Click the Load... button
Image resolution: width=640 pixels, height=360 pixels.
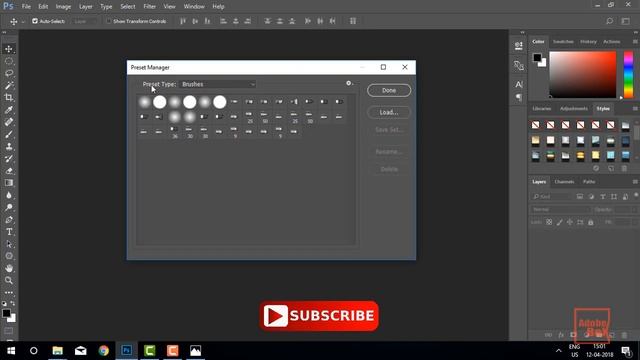click(x=389, y=112)
